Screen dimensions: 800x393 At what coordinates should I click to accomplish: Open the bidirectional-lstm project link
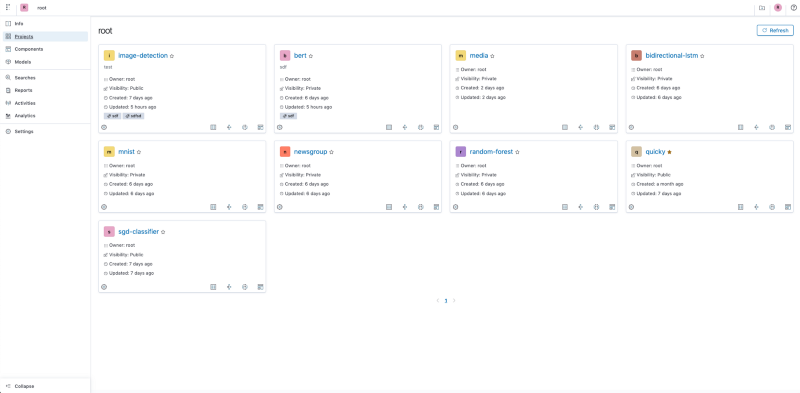(672, 56)
